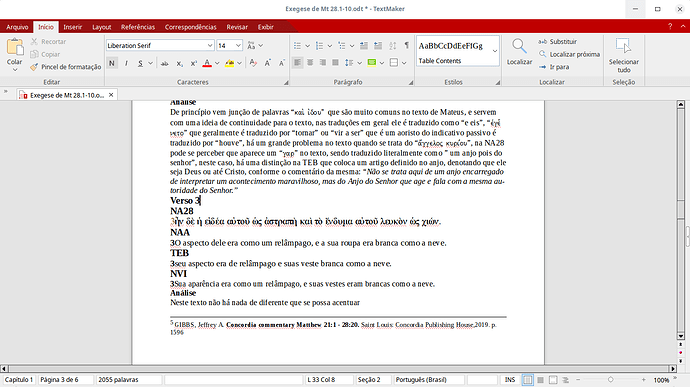
Task: Click the Substituir button
Action: click(x=558, y=41)
